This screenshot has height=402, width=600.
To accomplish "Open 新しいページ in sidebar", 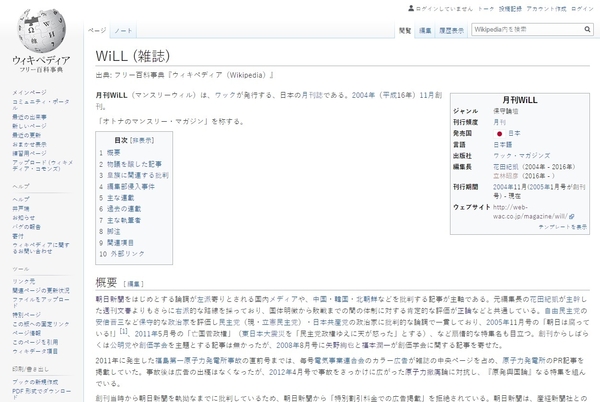I will click(29, 126).
